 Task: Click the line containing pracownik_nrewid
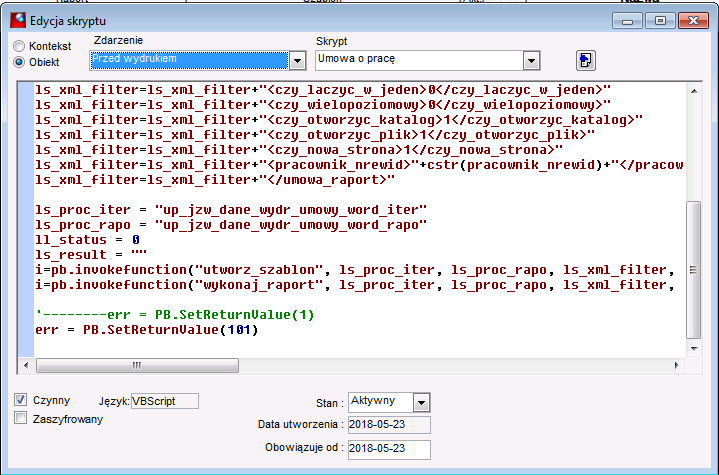[x=360, y=165]
